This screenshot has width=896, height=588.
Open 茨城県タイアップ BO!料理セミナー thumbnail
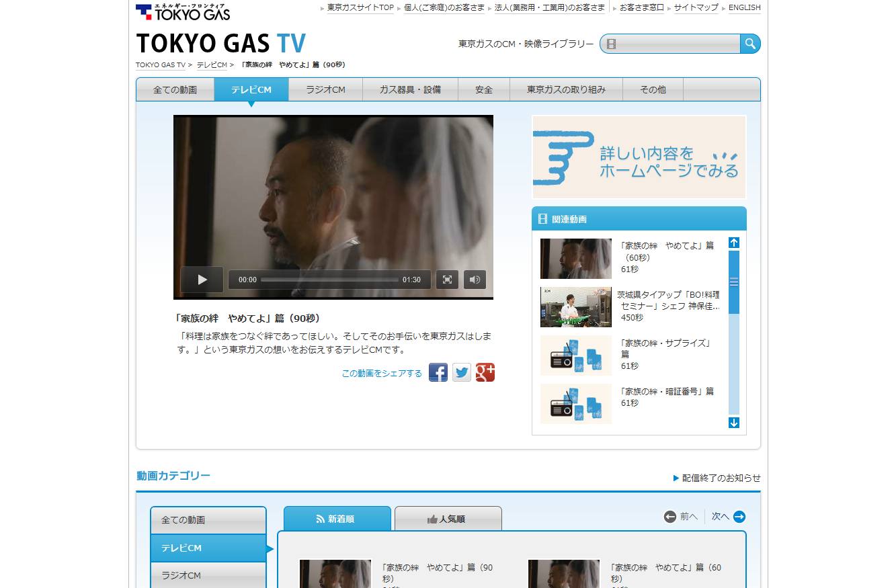576,307
